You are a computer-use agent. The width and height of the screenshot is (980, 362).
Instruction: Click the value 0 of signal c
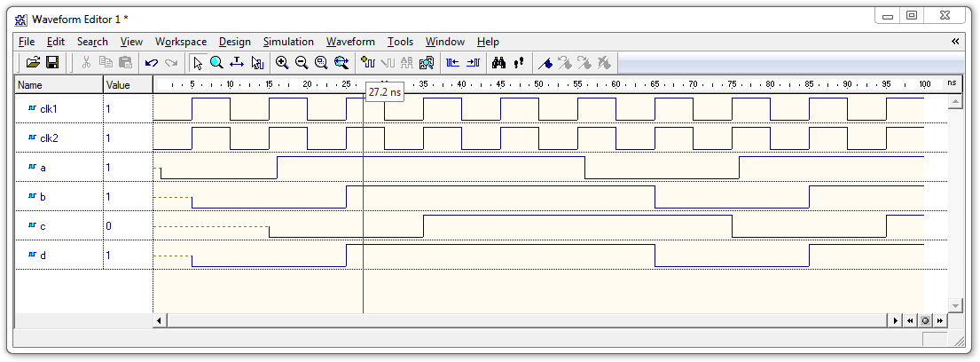pyautogui.click(x=109, y=225)
